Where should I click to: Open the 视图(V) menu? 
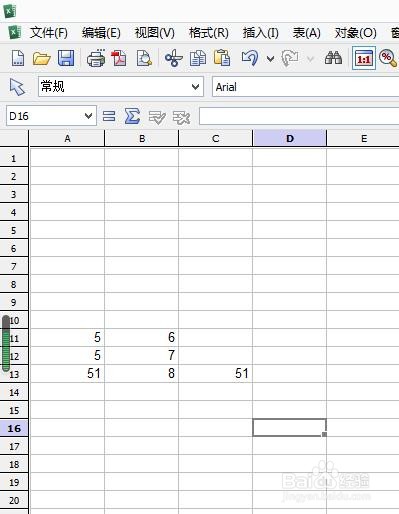click(155, 33)
